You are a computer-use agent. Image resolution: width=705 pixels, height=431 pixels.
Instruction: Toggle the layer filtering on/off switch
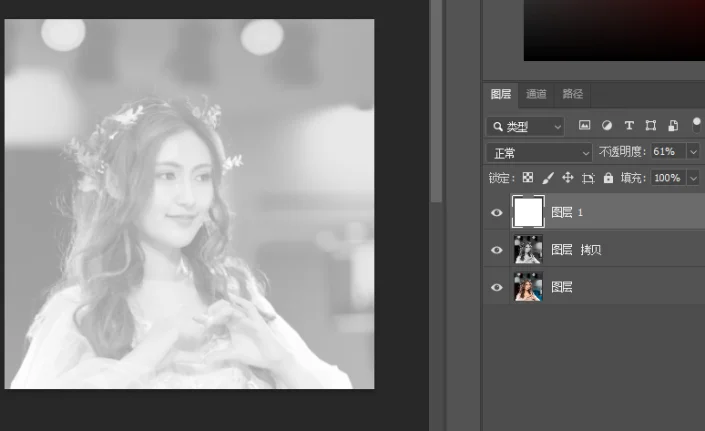696,125
